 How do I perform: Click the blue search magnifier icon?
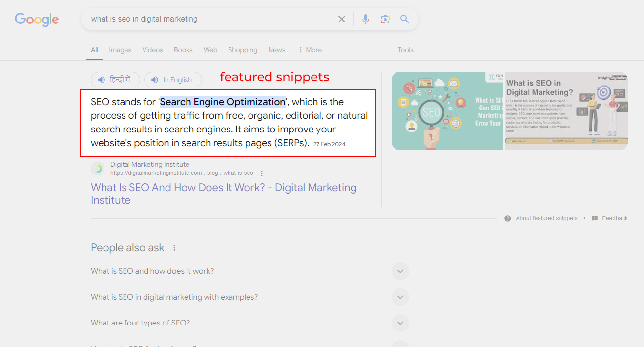(404, 19)
